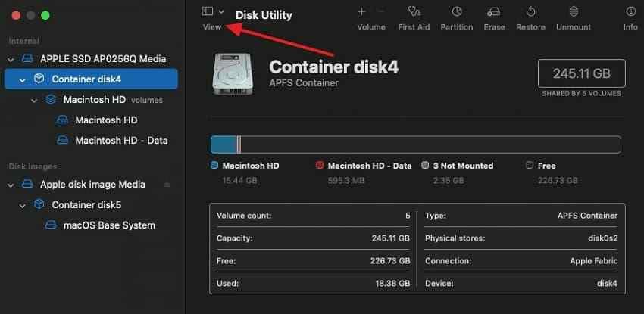The width and height of the screenshot is (644, 314).
Task: Select APPLE SSD AP0256Q Media drive
Action: coord(103,58)
